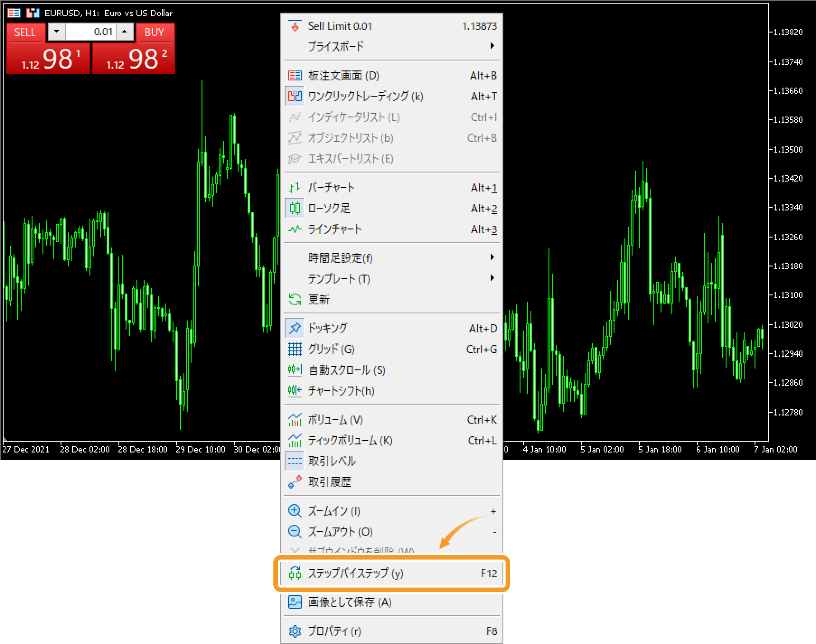Select Sell Limit 0.01 menu entry
The height and width of the screenshot is (644, 816).
click(392, 26)
